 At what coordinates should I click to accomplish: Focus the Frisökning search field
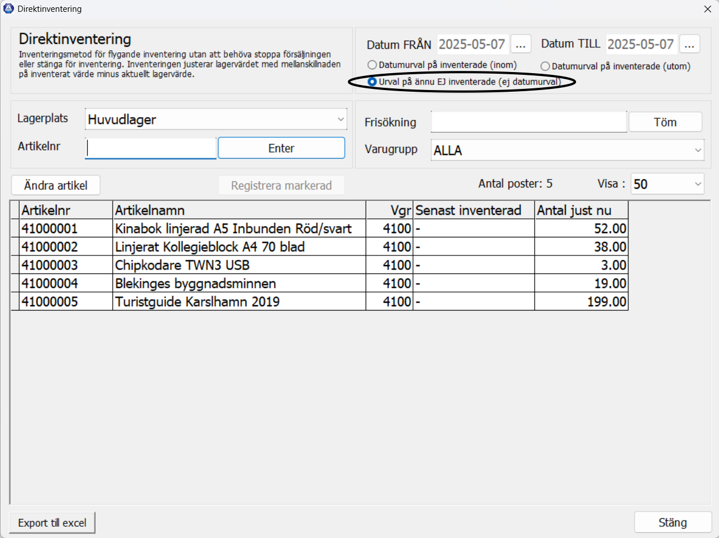[x=529, y=122]
